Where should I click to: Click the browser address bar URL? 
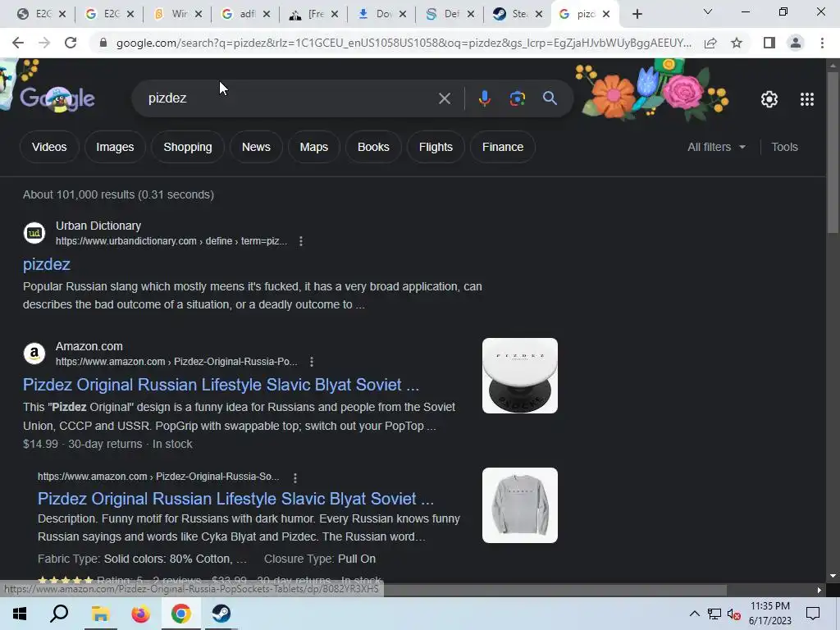click(x=403, y=43)
